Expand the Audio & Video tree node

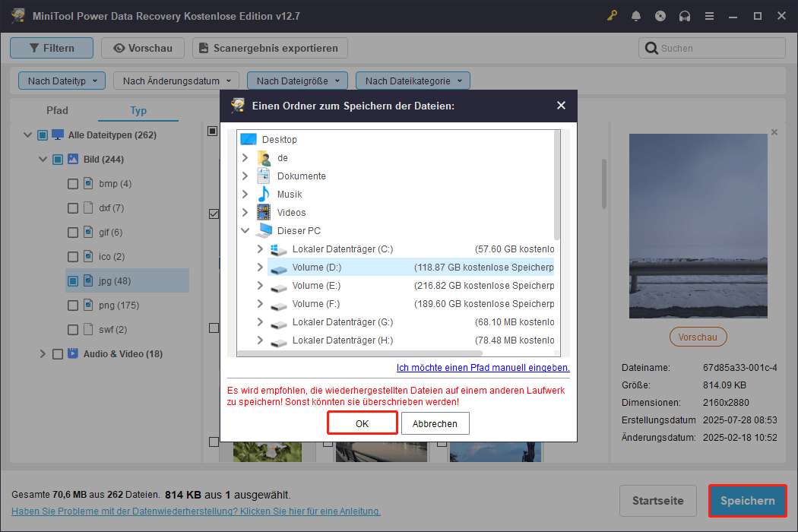[43, 353]
